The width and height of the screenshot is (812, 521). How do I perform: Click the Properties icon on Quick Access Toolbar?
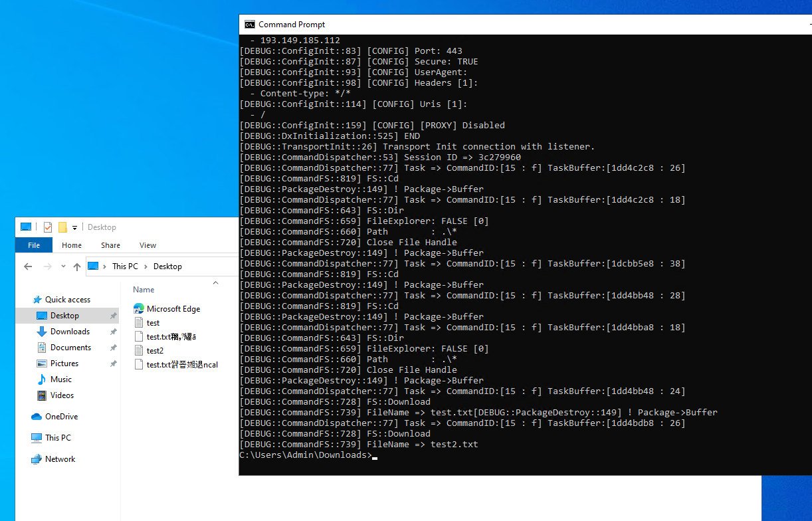pyautogui.click(x=47, y=227)
